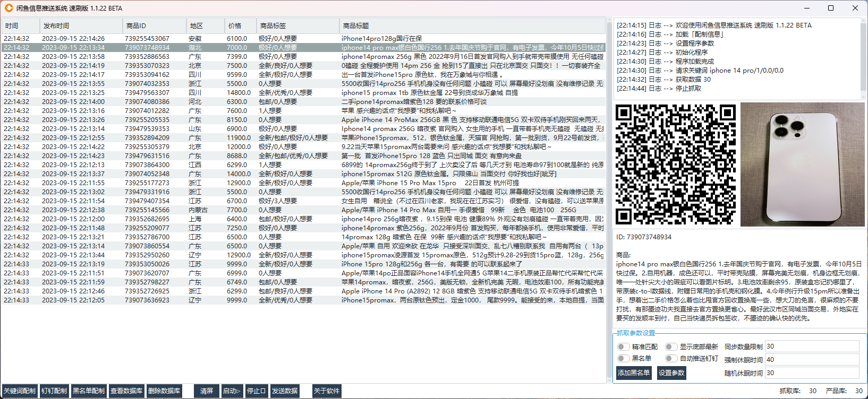This screenshot has width=868, height=399.
Task: Click the price cell 11900.0
Action: point(239,138)
